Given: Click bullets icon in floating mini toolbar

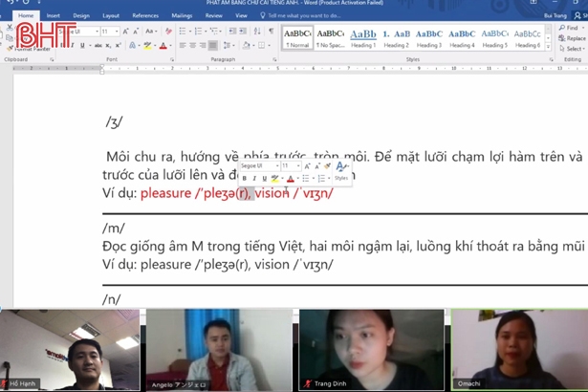Looking at the screenshot, I should point(306,178).
